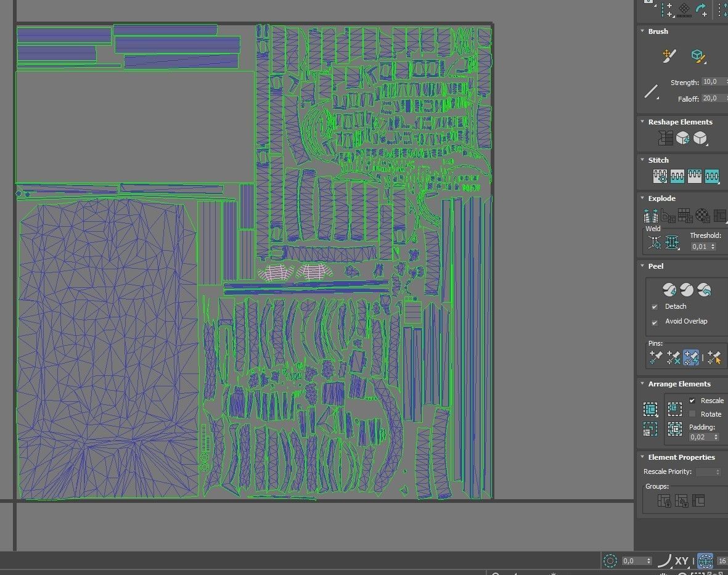Open the brush falloff type flyout
Screen dimensions: 728x575
(x=652, y=91)
